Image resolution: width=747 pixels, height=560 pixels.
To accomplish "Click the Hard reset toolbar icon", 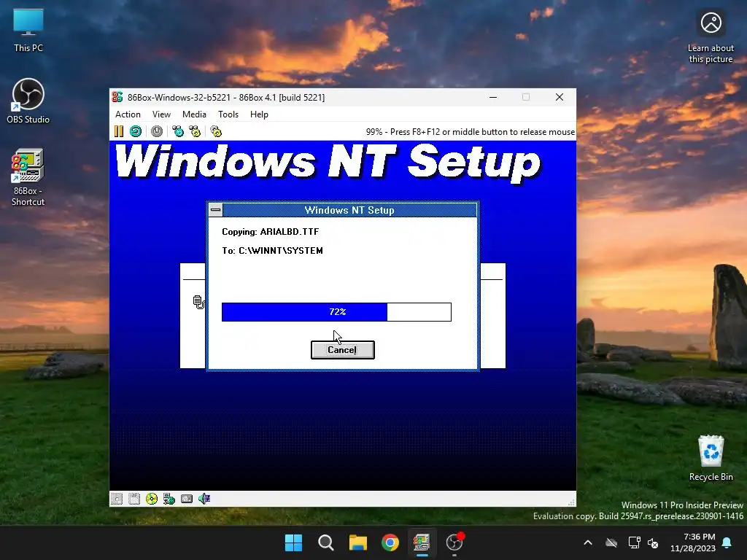I will pyautogui.click(x=136, y=131).
